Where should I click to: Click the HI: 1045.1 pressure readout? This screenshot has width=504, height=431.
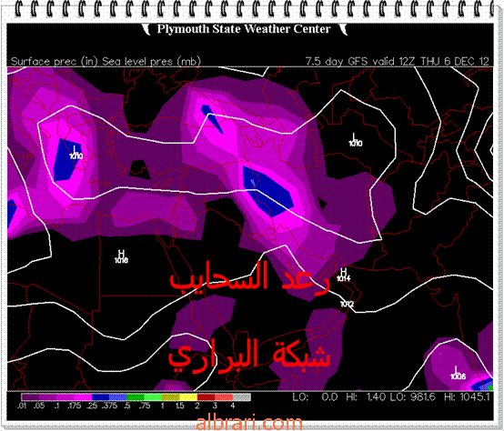tap(468, 397)
